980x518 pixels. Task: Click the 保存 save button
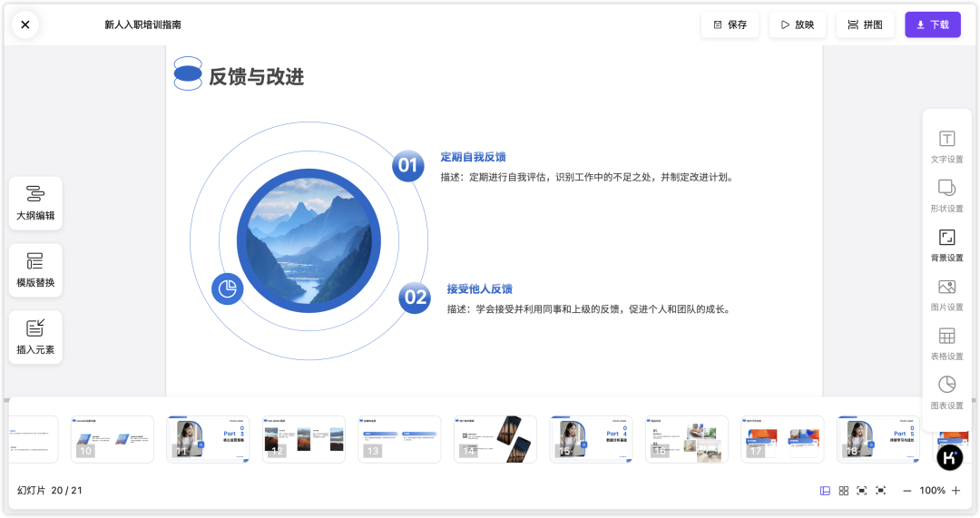pyautogui.click(x=730, y=24)
